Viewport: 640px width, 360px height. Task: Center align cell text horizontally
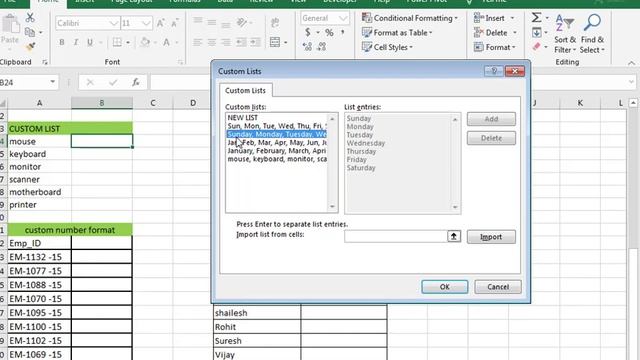(211, 42)
